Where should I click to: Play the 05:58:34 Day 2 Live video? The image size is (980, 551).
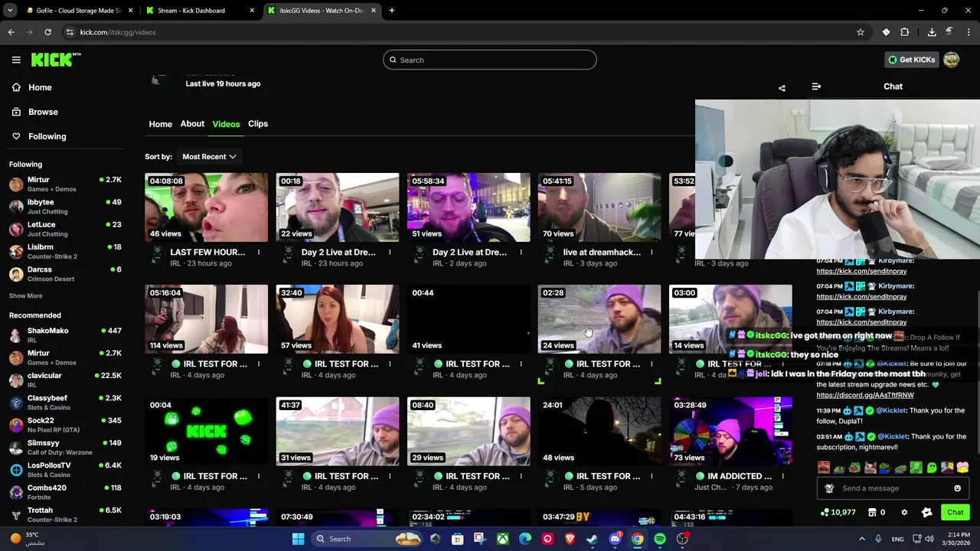tap(469, 207)
